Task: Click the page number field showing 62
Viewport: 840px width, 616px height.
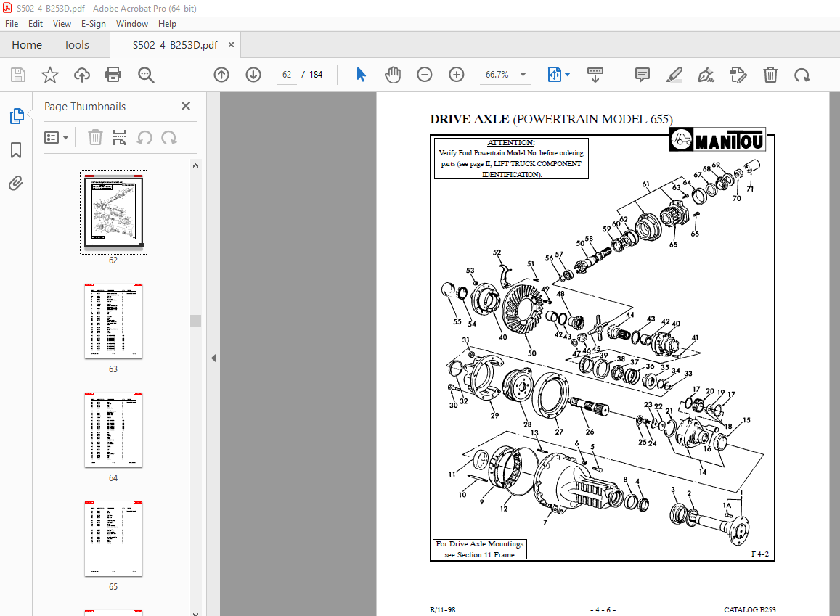Action: coord(287,75)
